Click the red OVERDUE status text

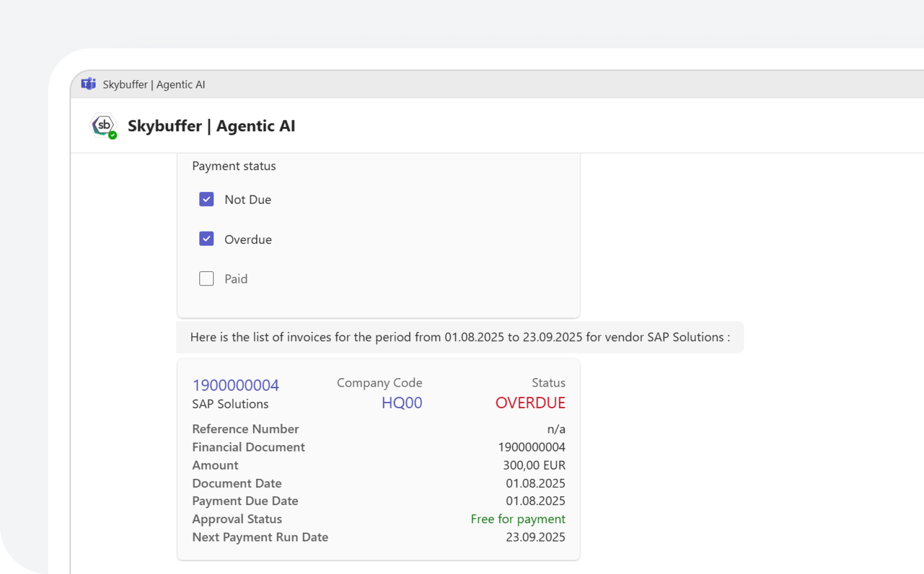[530, 403]
